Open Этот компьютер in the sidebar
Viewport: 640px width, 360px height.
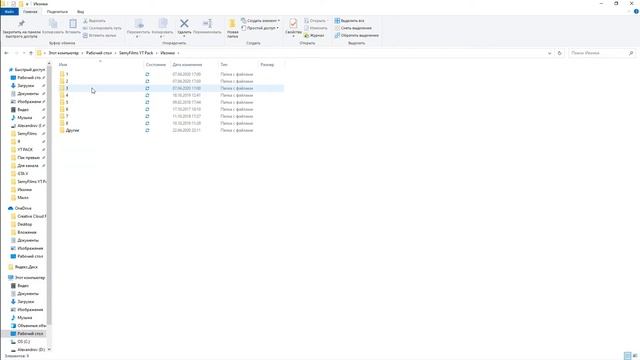(x=30, y=278)
